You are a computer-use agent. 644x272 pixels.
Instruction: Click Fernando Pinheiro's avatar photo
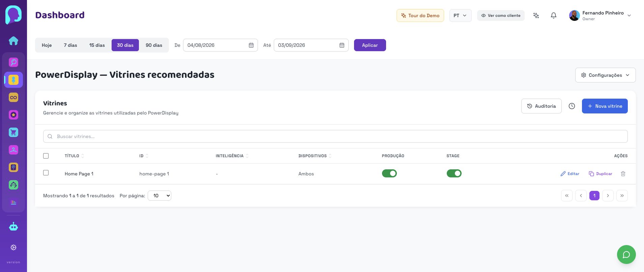[575, 15]
